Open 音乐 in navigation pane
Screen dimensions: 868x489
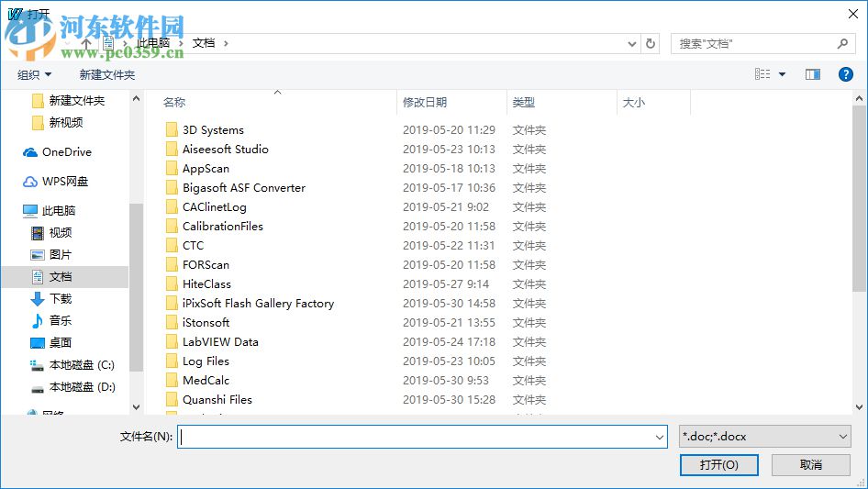(51, 320)
